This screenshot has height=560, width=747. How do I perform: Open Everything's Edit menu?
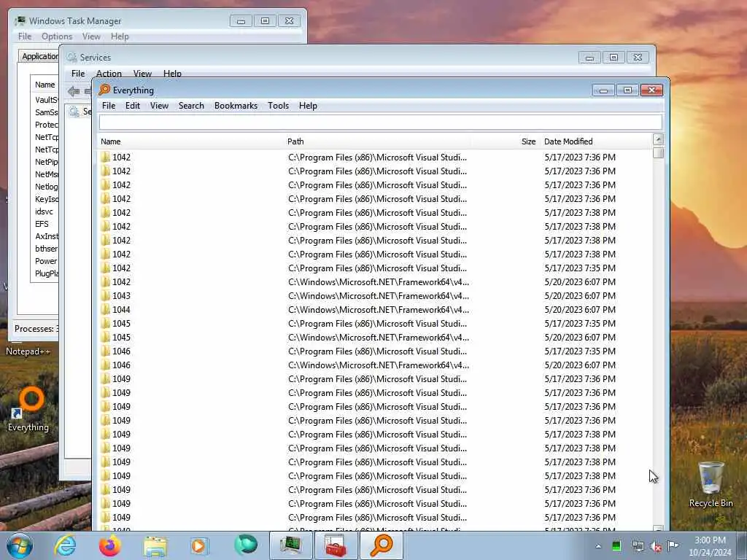pos(133,106)
